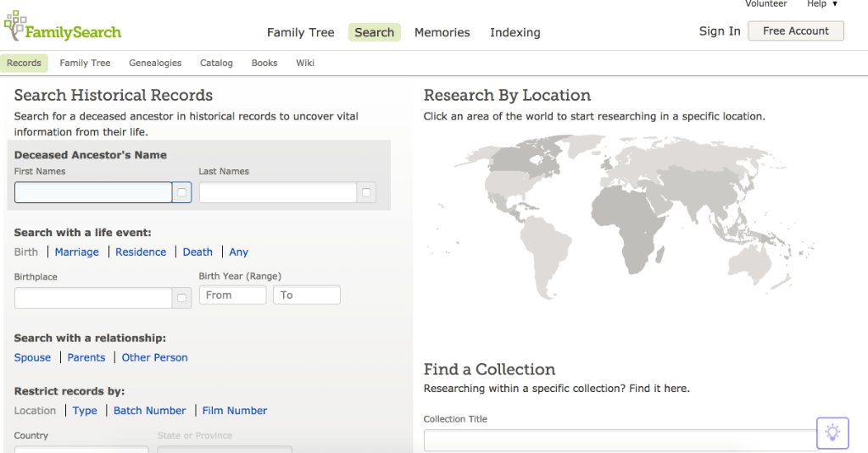Open the Family Tree main navigation item
This screenshot has width=868, height=453.
pos(301,33)
